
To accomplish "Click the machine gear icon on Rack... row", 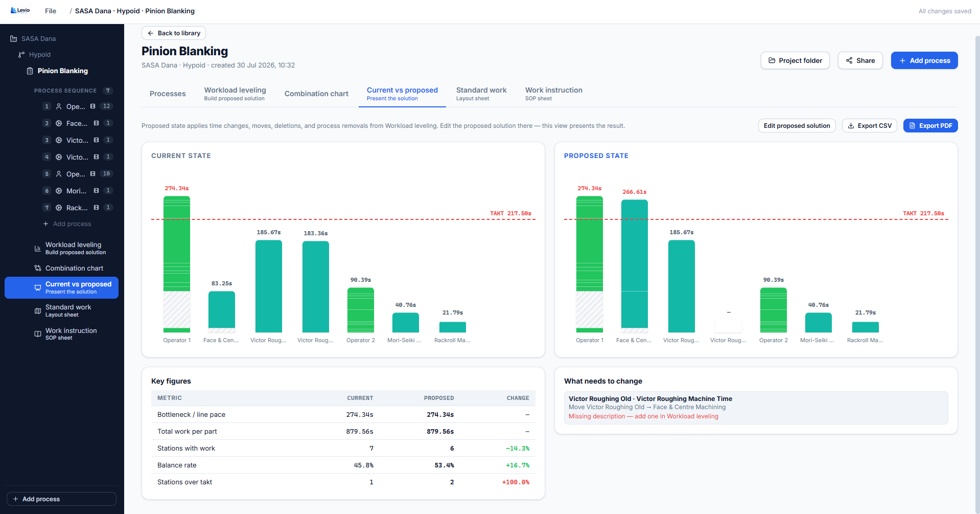I will [59, 208].
